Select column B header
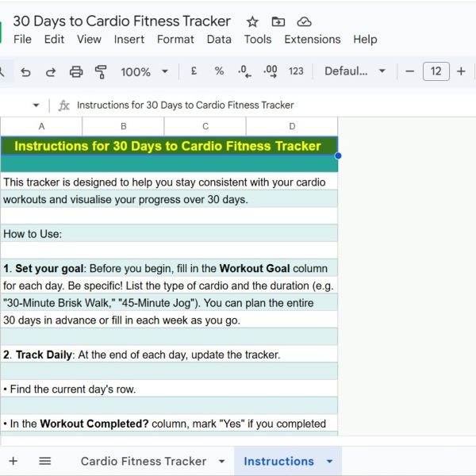The height and width of the screenshot is (476, 476). click(123, 126)
